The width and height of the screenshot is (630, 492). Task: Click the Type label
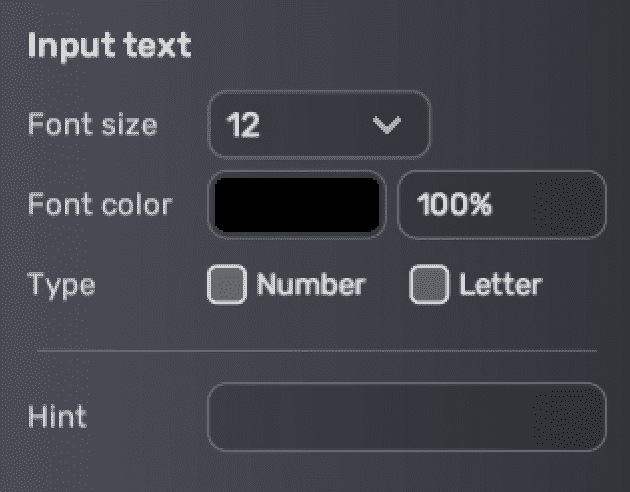pyautogui.click(x=62, y=285)
